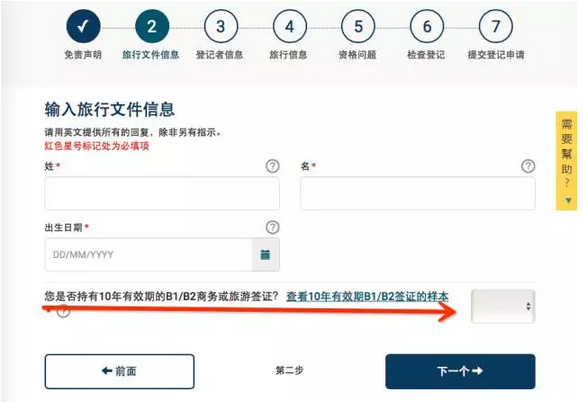This screenshot has height=402, width=583.
Task: Open 查看10年有效期B1/B2签证的样本 link
Action: click(x=367, y=296)
